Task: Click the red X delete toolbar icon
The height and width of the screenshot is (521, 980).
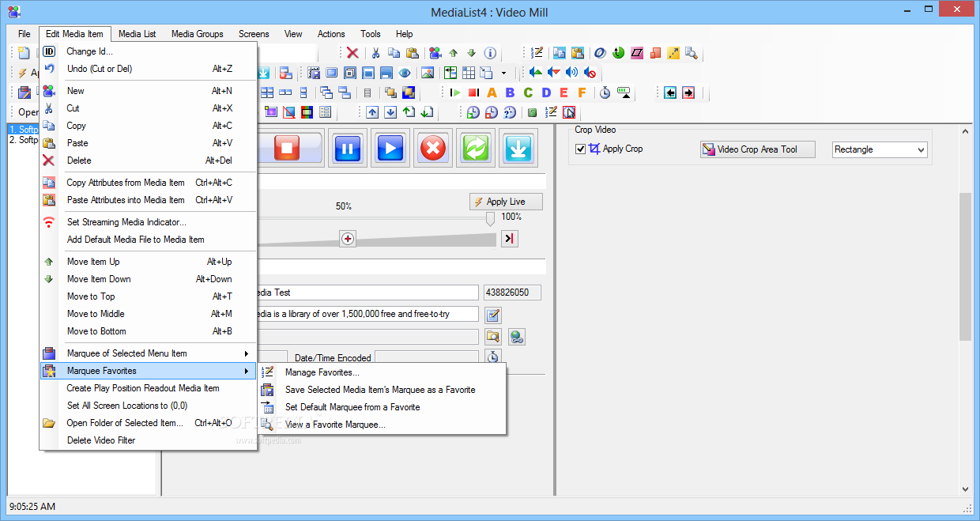Action: tap(353, 53)
